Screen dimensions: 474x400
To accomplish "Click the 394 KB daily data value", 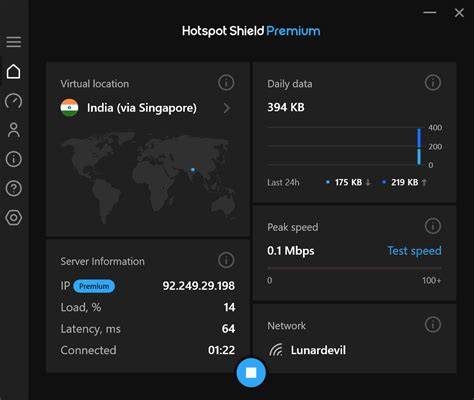I will coord(286,107).
